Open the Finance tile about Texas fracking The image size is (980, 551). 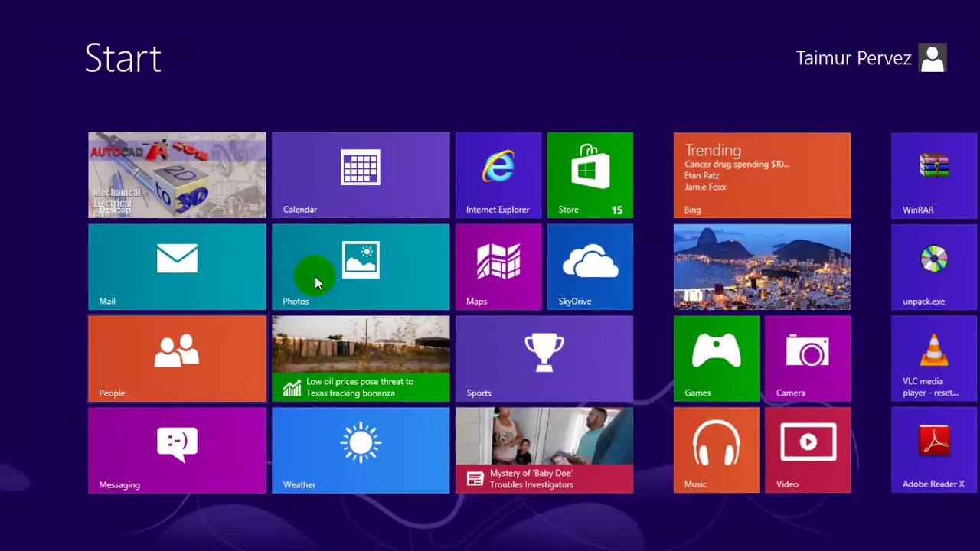click(x=361, y=359)
